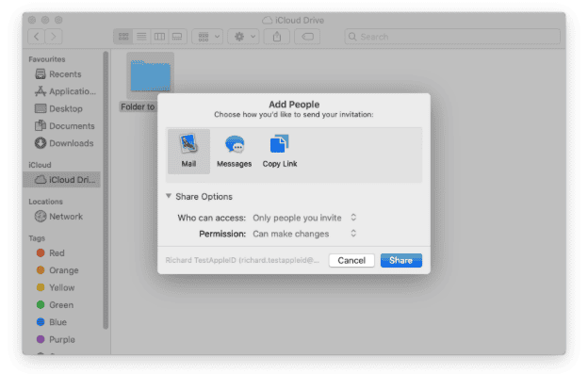Open the Permission dropdown
Screen dimensions: 588x374
click(304, 234)
